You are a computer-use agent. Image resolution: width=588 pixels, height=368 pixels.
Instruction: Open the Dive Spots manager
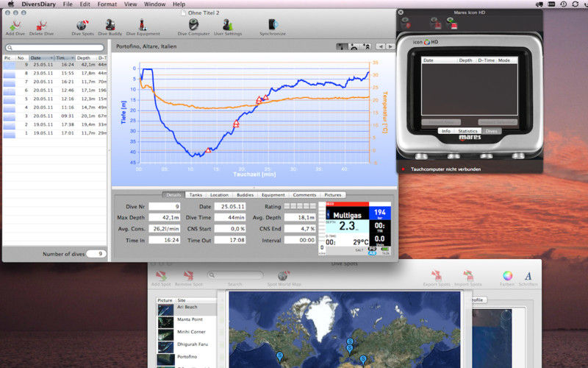click(82, 28)
